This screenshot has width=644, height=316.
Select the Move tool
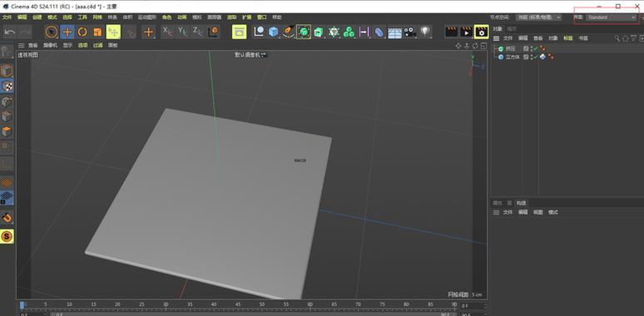click(x=67, y=32)
